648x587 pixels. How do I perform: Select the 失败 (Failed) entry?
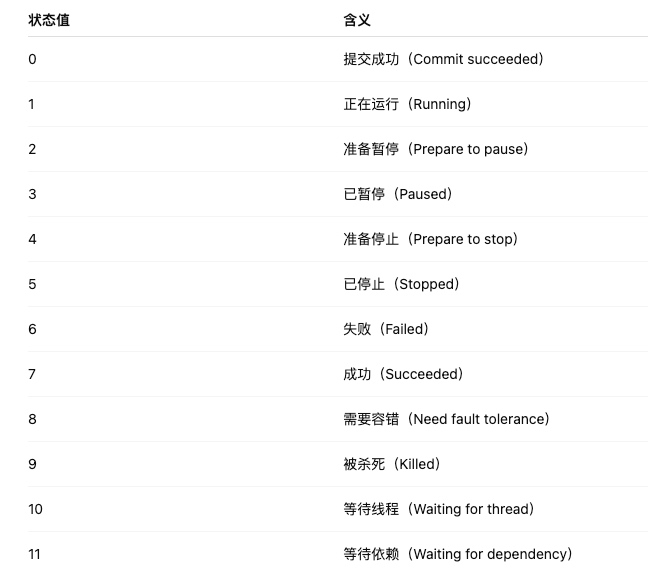click(x=385, y=329)
